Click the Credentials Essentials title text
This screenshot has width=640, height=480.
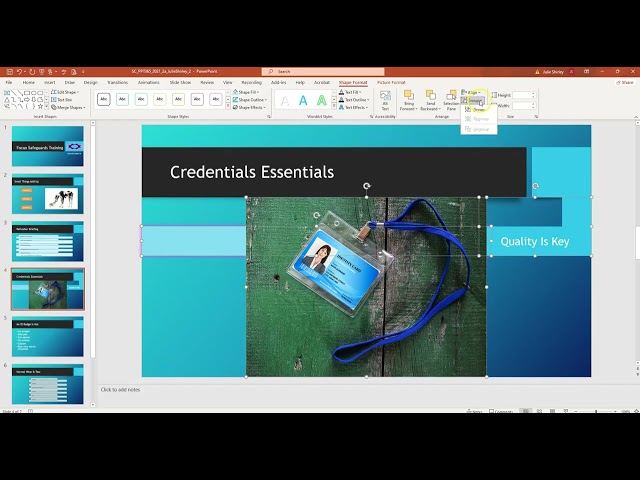click(252, 172)
